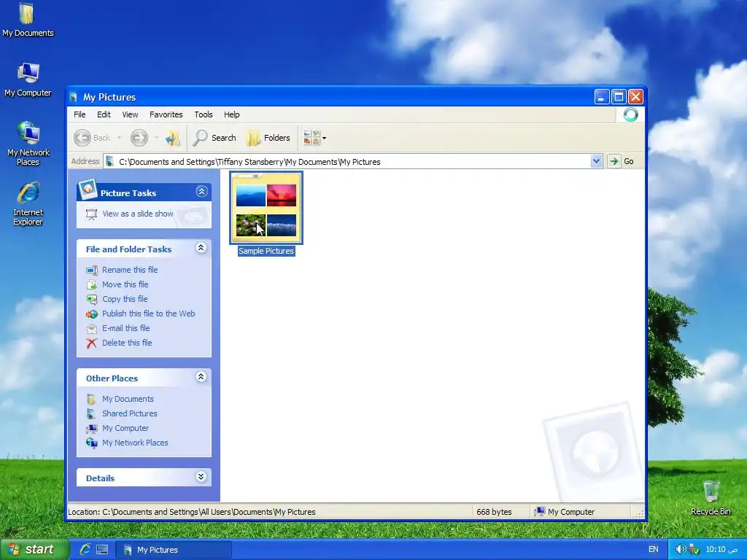
Task: Click E-mail this file
Action: [x=125, y=328]
